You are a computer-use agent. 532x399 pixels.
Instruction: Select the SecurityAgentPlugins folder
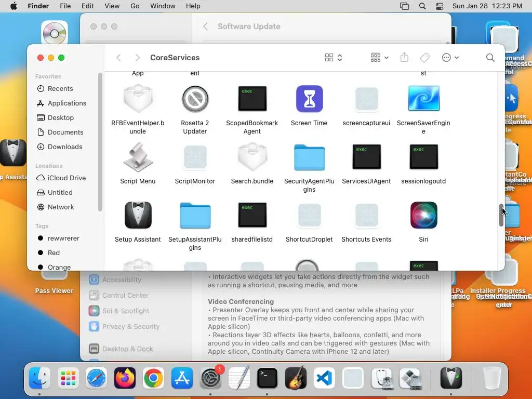[x=309, y=157]
